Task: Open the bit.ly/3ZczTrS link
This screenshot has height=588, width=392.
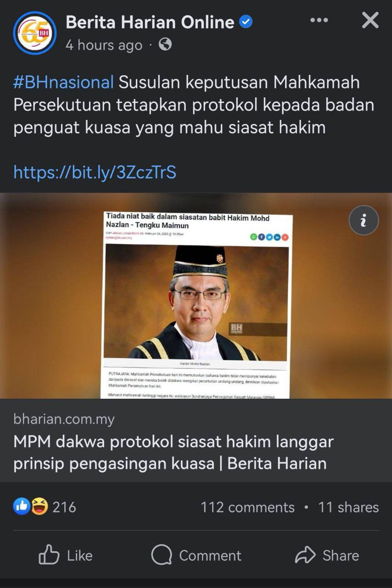Action: pyautogui.click(x=95, y=172)
